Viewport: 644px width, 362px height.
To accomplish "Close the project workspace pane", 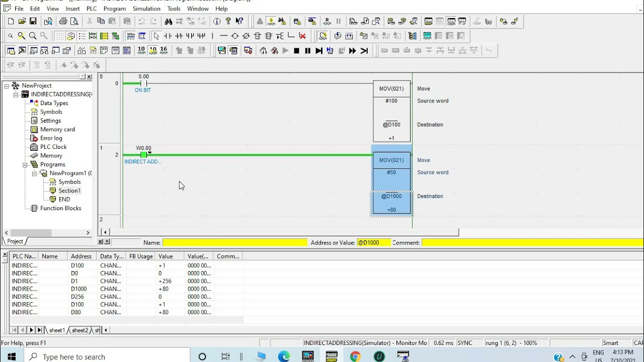I will point(89,76).
